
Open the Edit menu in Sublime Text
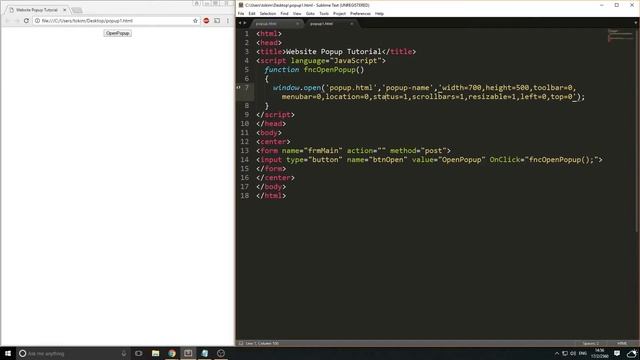(252, 13)
